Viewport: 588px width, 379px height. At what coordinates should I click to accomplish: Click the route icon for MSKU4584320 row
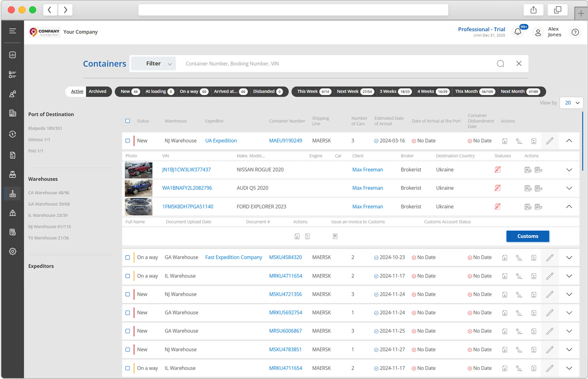[519, 258]
